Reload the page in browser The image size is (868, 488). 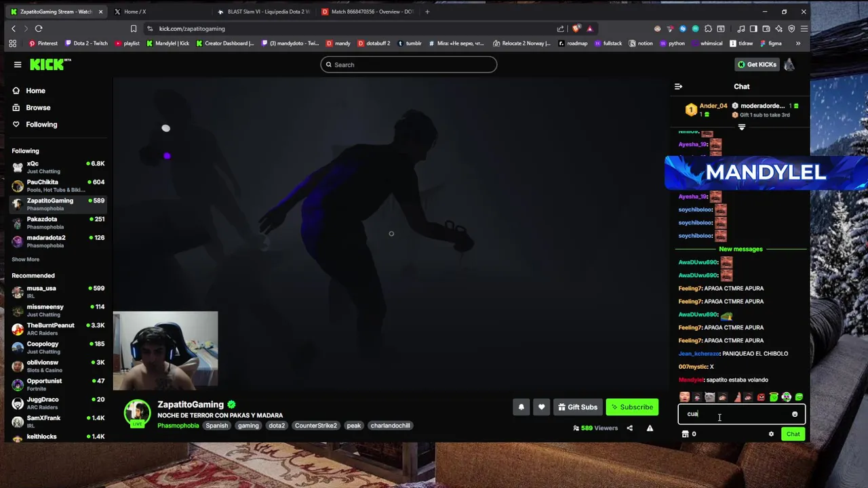pos(39,28)
